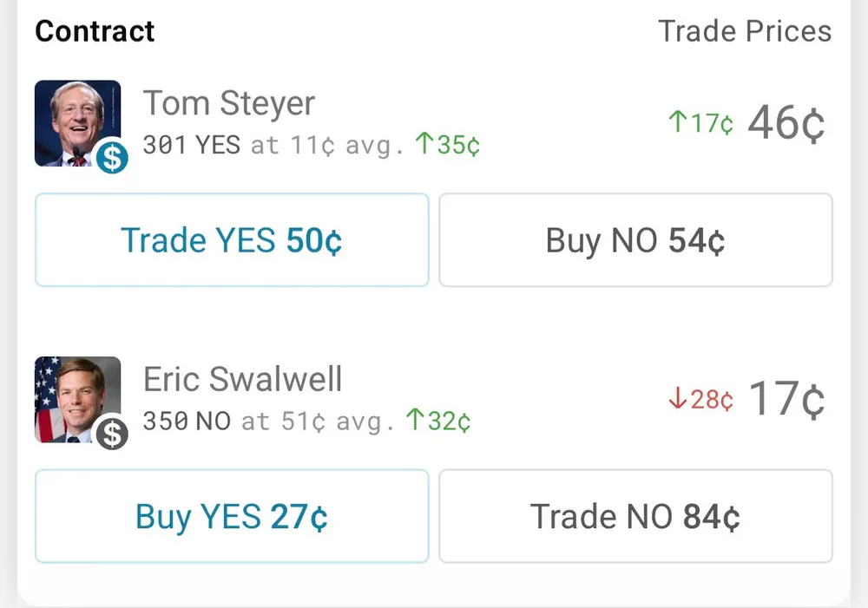This screenshot has width=868, height=608.
Task: Click Steyer's 46¢ trade price
Action: pos(786,123)
